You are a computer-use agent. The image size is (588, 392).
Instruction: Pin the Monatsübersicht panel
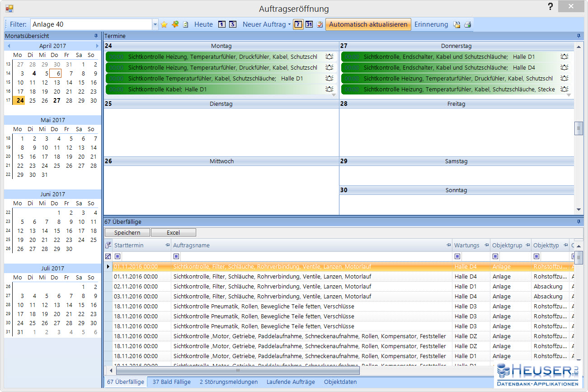[96, 36]
